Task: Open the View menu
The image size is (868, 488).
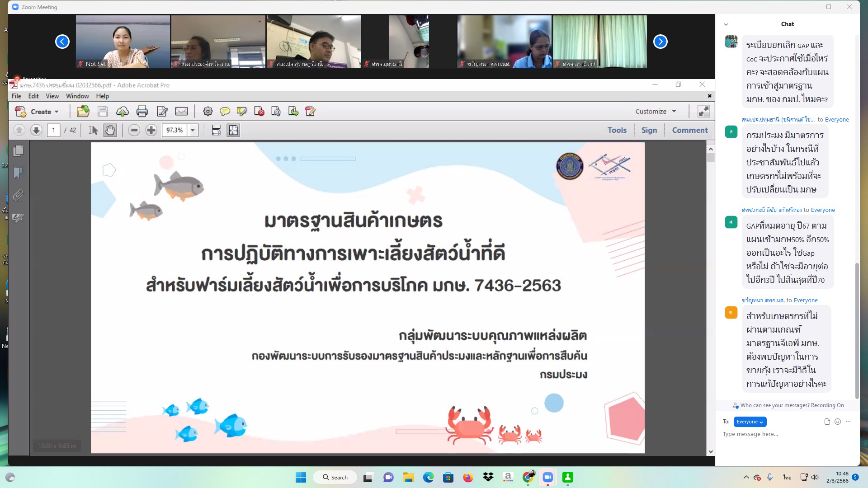Action: (x=52, y=96)
